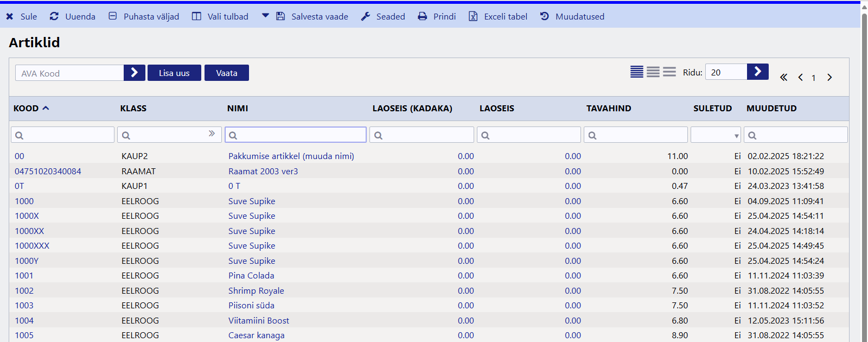868x342 pixels.
Task: Clear filters with Puhasta väljad
Action: (x=113, y=17)
